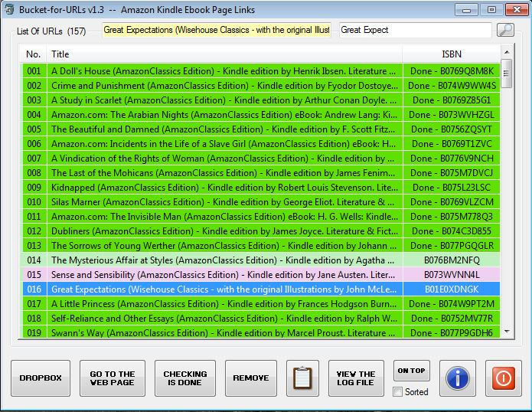Image resolution: width=532 pixels, height=412 pixels.
Task: Select row 013 Sorrows of Young Werther
Action: click(x=260, y=246)
